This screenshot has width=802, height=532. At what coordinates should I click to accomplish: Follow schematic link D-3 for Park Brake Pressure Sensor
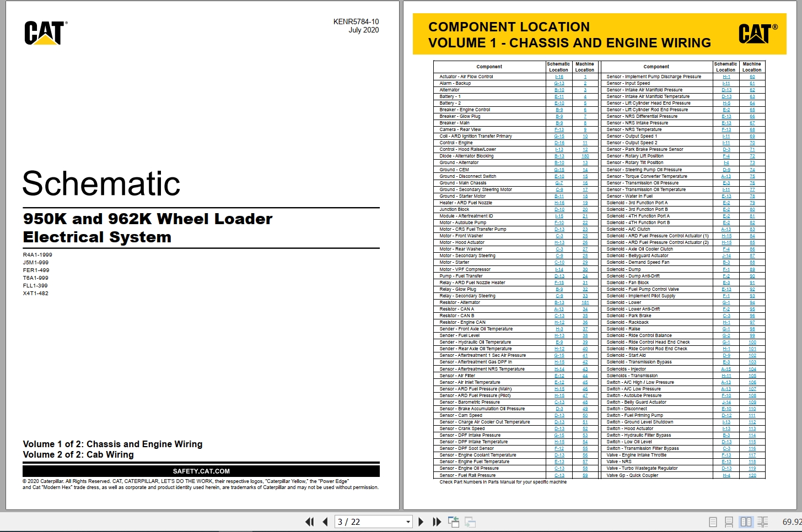pos(726,149)
